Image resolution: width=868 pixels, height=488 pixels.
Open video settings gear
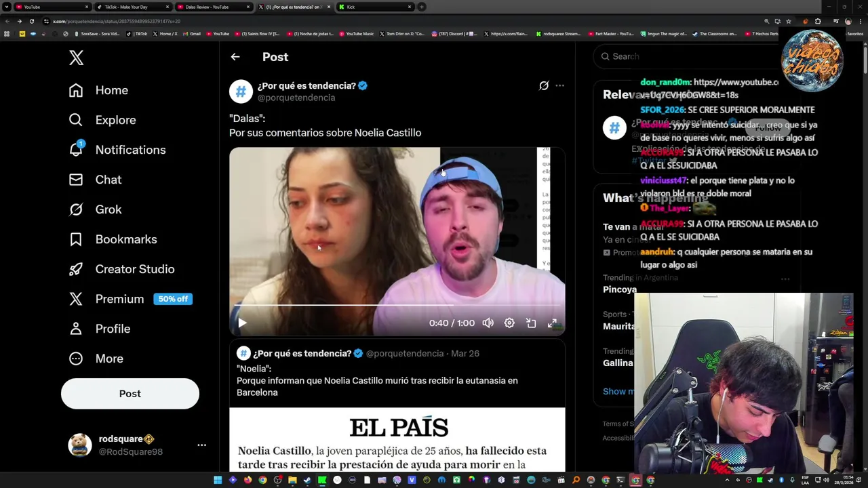pos(509,323)
